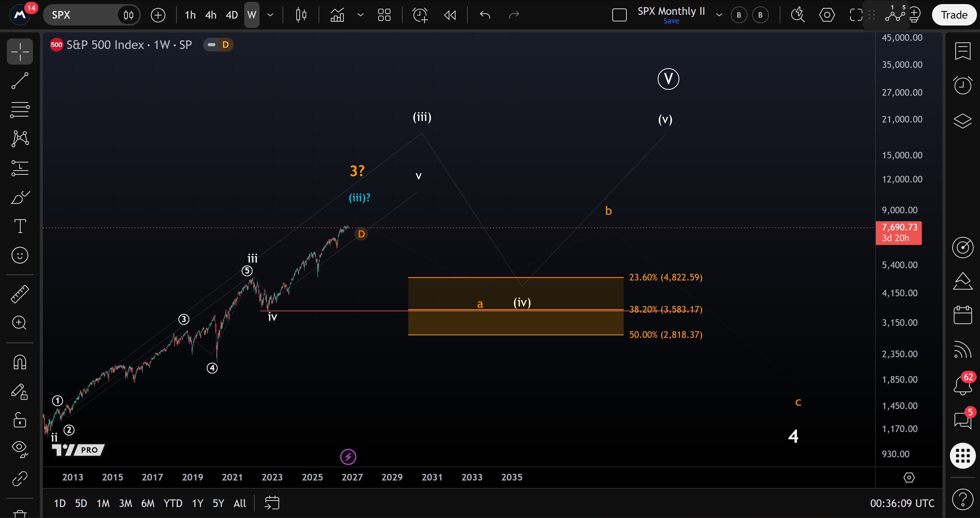This screenshot has width=980, height=518.
Task: Open the SPX Monthly II layout dropdown
Action: coord(719,15)
